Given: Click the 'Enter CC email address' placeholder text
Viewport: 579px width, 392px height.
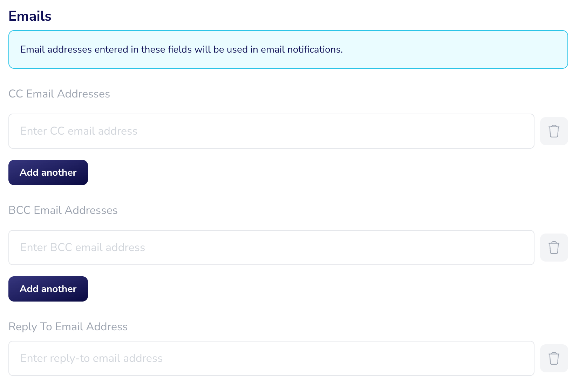Looking at the screenshot, I should tap(79, 131).
